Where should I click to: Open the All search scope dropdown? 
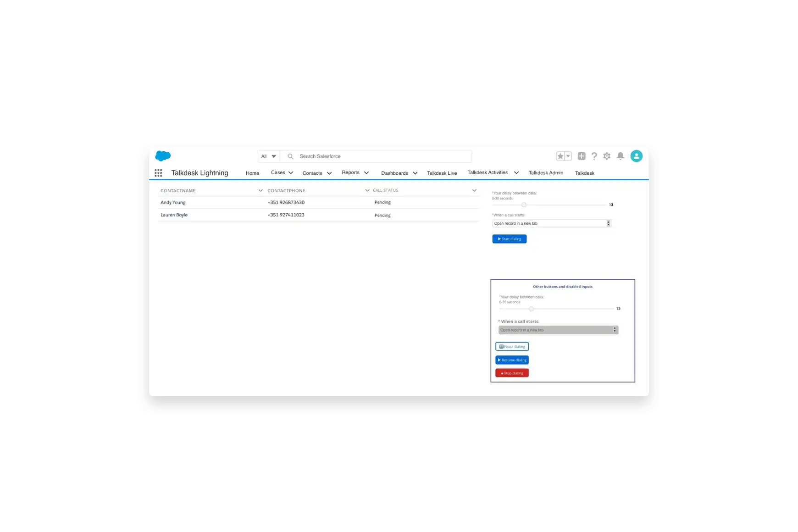click(268, 156)
